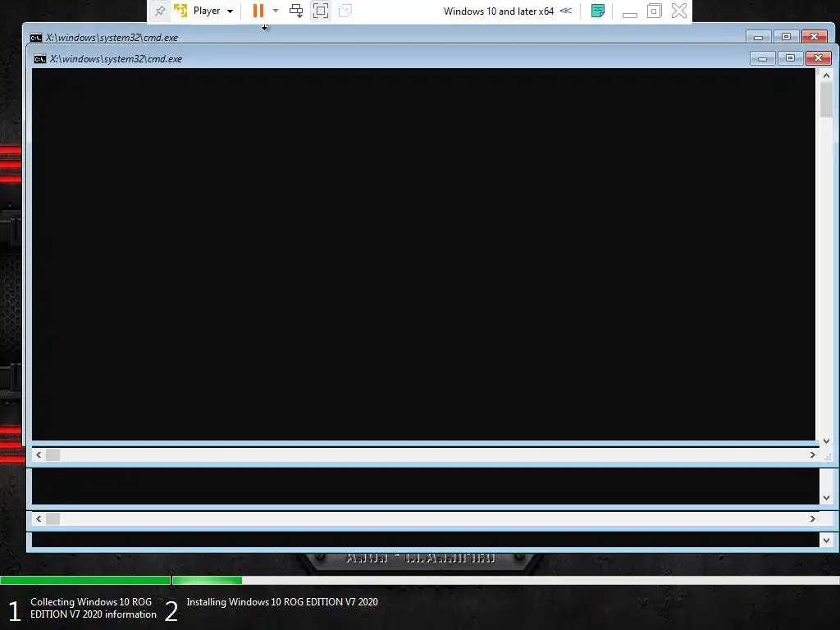Click front cmd horizontal scroll left arrow
Screen dimensions: 840x630
(x=39, y=454)
